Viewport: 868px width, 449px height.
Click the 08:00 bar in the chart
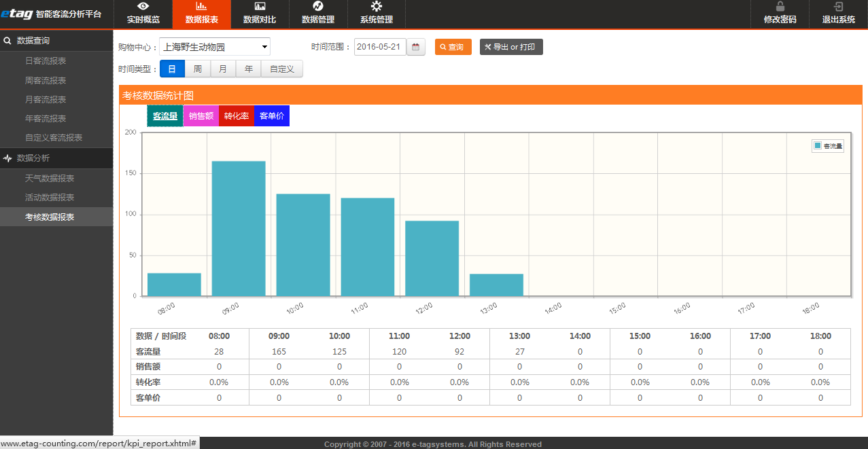pos(174,285)
